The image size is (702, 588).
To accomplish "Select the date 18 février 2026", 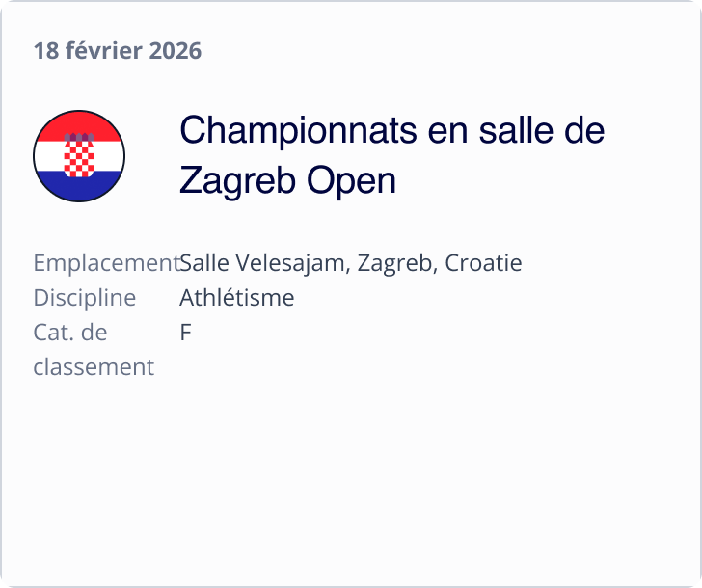I will click(x=118, y=51).
